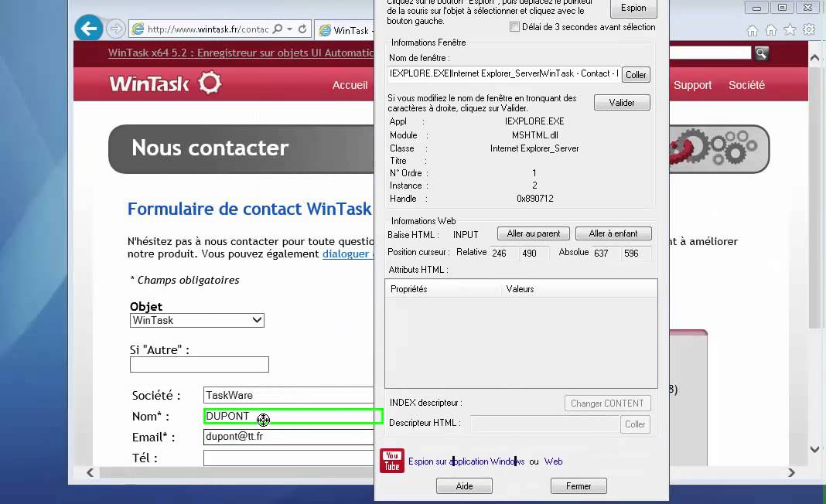
Task: Click the search magnifier in address bar
Action: point(278,29)
